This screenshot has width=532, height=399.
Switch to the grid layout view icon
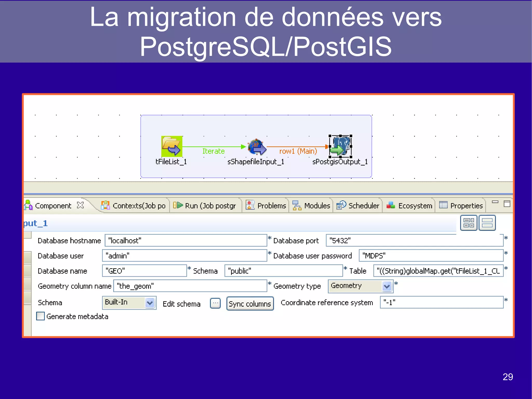point(469,223)
